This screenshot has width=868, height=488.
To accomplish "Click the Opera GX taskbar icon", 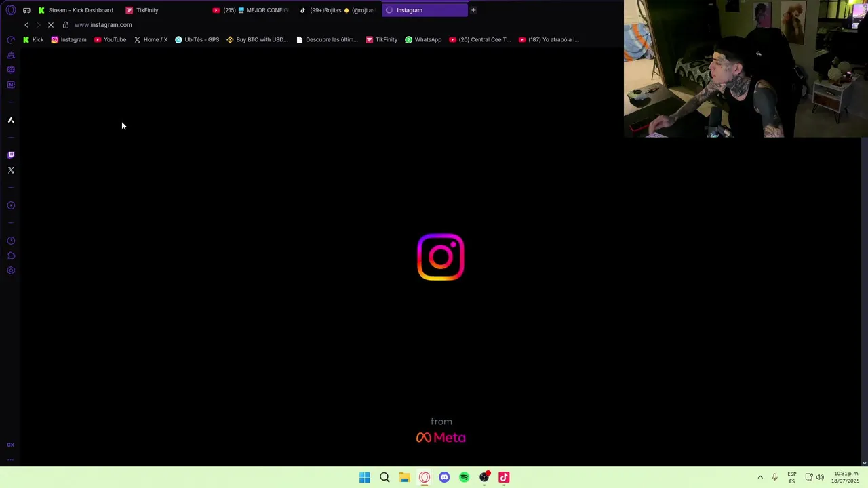I will pos(425,477).
